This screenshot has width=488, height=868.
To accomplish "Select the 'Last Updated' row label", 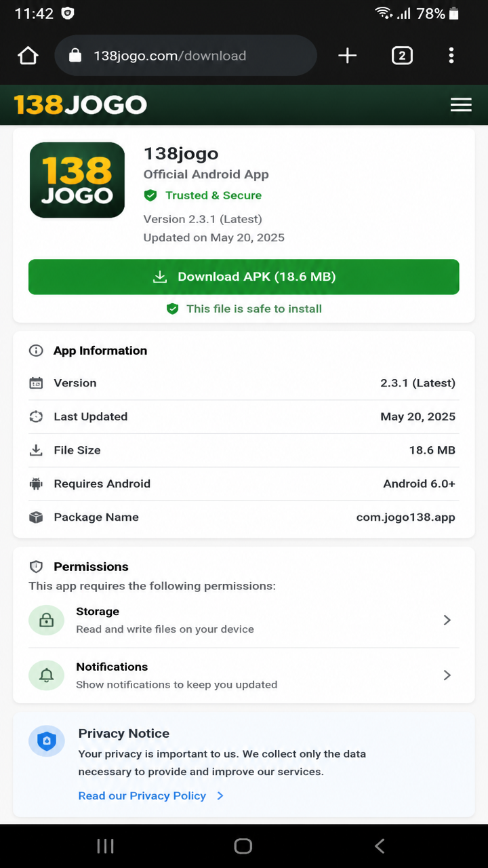I will [91, 416].
